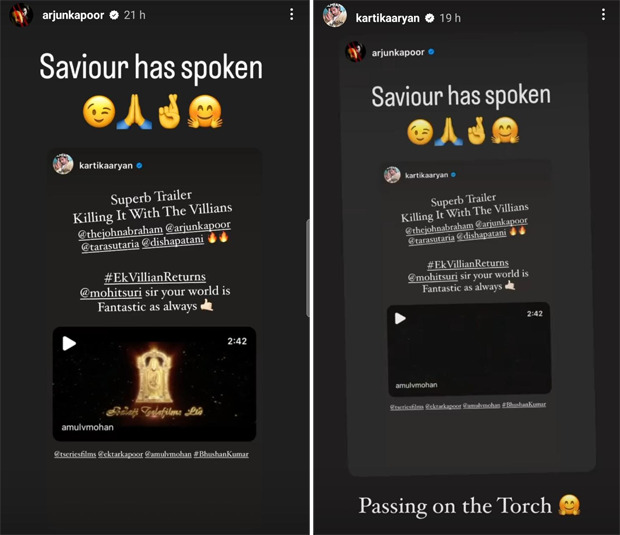Open the #BhushanKumar hashtag below the left video

[x=221, y=454]
